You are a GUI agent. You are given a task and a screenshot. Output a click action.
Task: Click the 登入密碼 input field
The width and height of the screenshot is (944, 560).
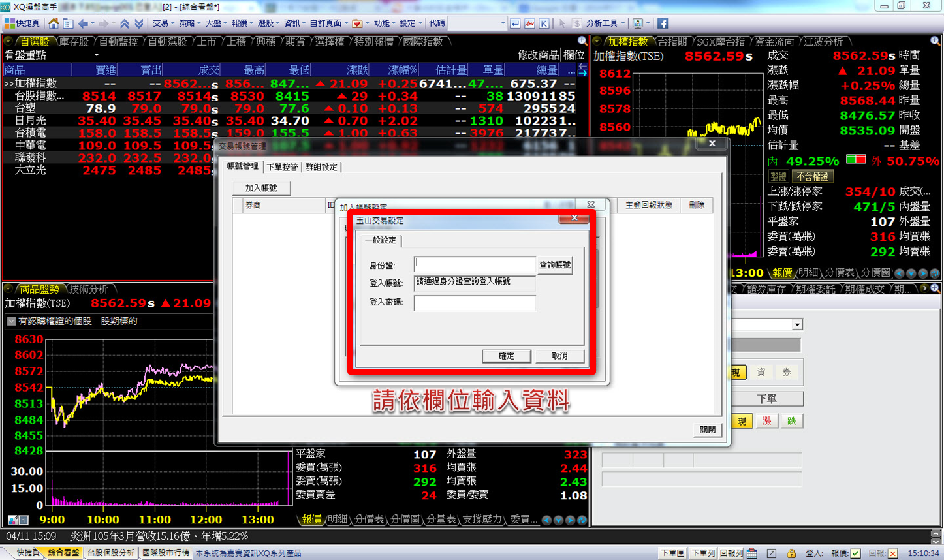pyautogui.click(x=475, y=303)
